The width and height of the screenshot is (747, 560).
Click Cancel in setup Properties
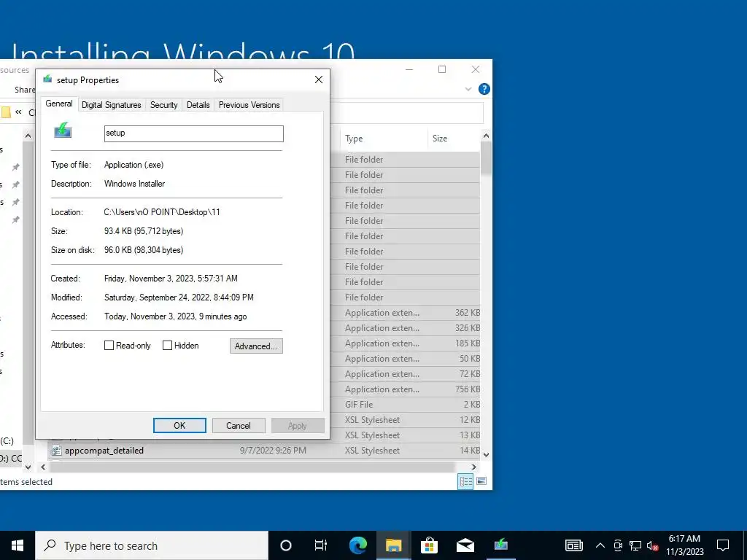[x=239, y=426]
